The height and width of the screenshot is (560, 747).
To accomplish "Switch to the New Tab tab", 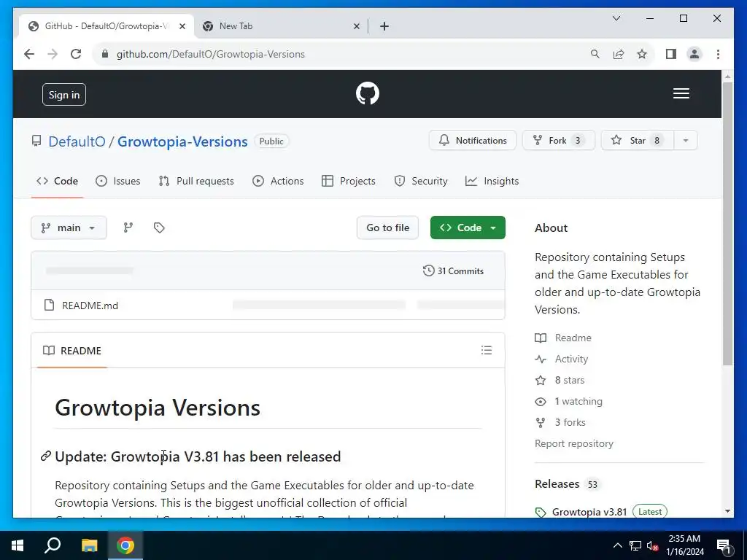I will tap(281, 26).
